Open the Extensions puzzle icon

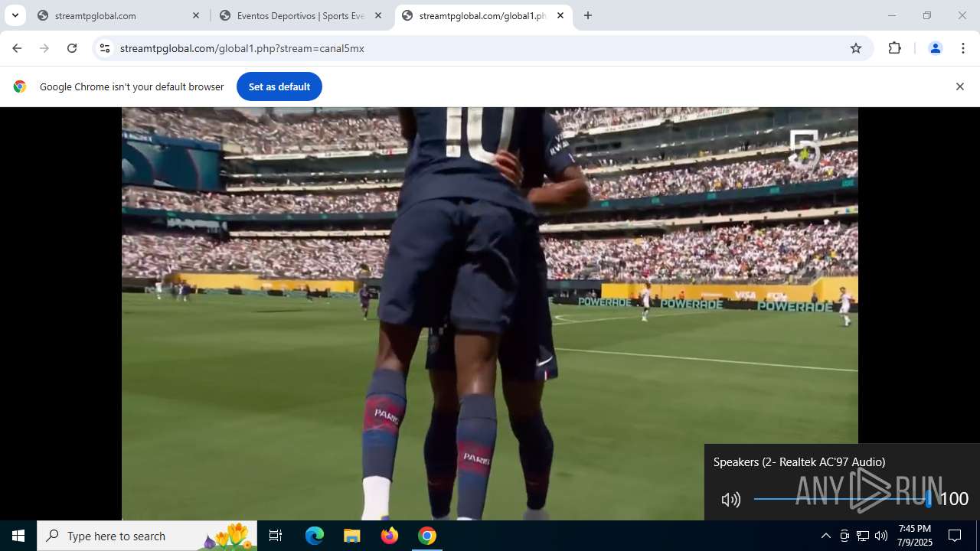(x=894, y=48)
